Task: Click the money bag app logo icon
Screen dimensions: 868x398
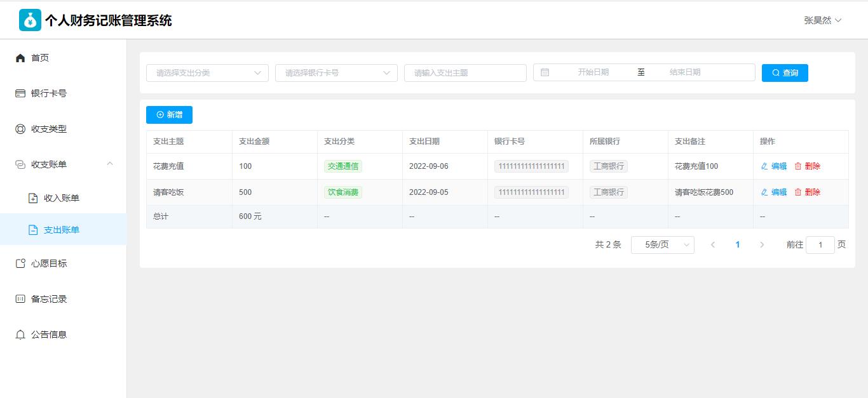Action: [x=30, y=20]
